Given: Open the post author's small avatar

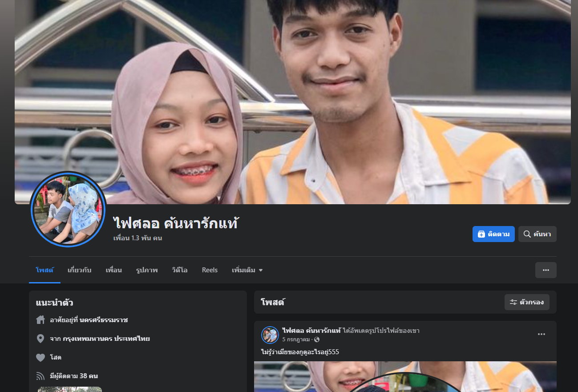Looking at the screenshot, I should 270,335.
